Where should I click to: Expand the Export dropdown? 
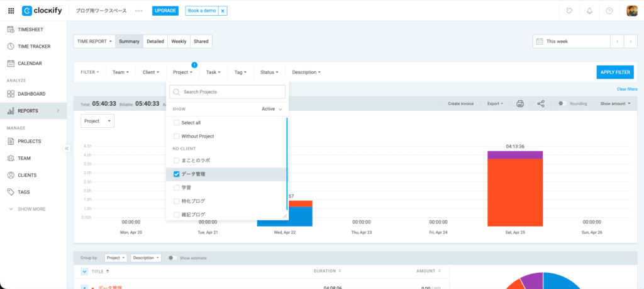click(x=495, y=103)
